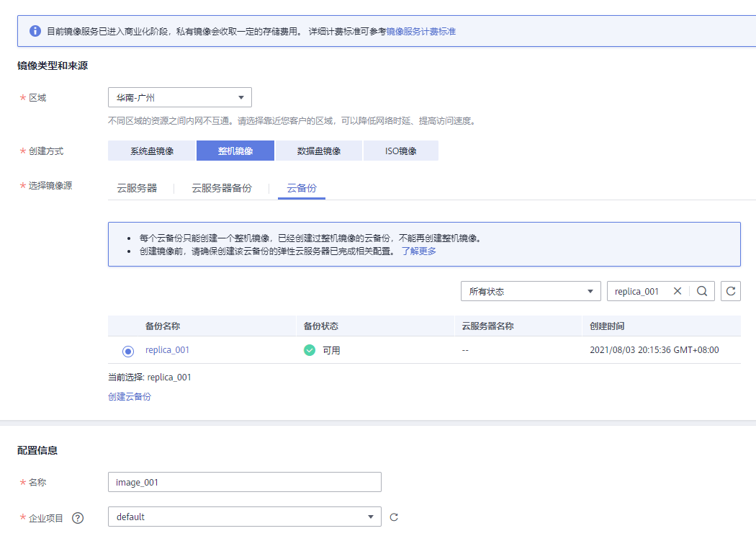Click the 可用 status text
This screenshot has height=536, width=756.
(331, 351)
